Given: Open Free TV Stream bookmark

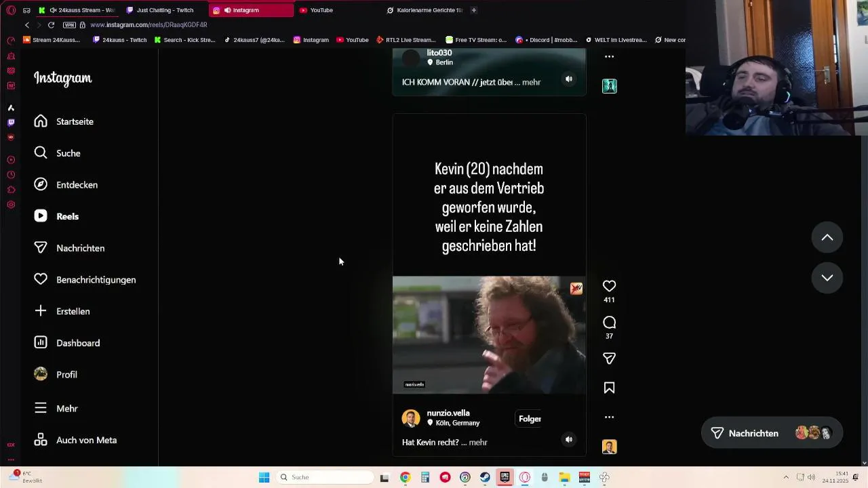Looking at the screenshot, I should (x=476, y=40).
